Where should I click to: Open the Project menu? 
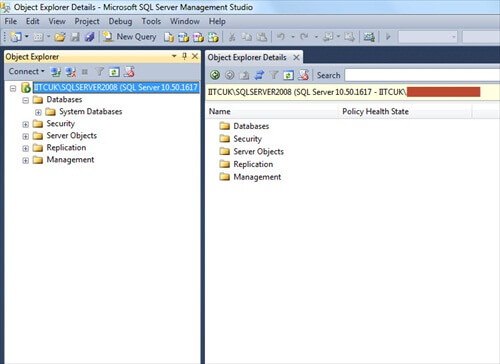click(x=87, y=21)
